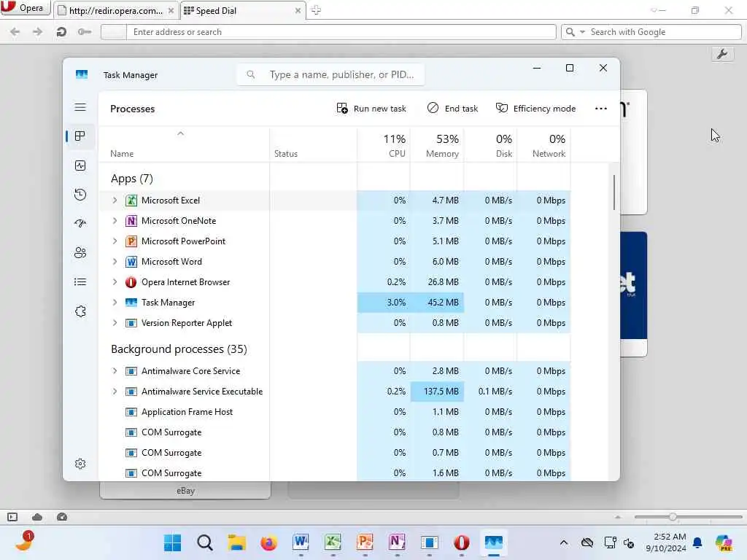
Task: Sort processes by Network column
Action: click(x=543, y=145)
